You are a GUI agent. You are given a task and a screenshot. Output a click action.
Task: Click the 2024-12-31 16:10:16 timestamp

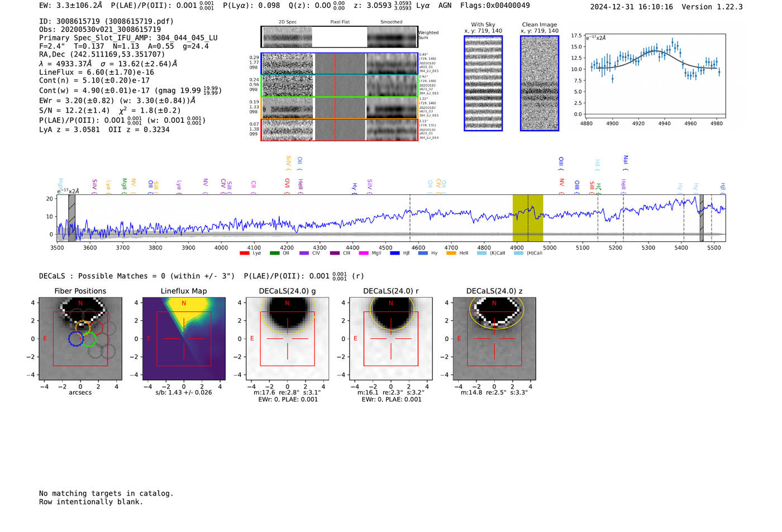(631, 7)
